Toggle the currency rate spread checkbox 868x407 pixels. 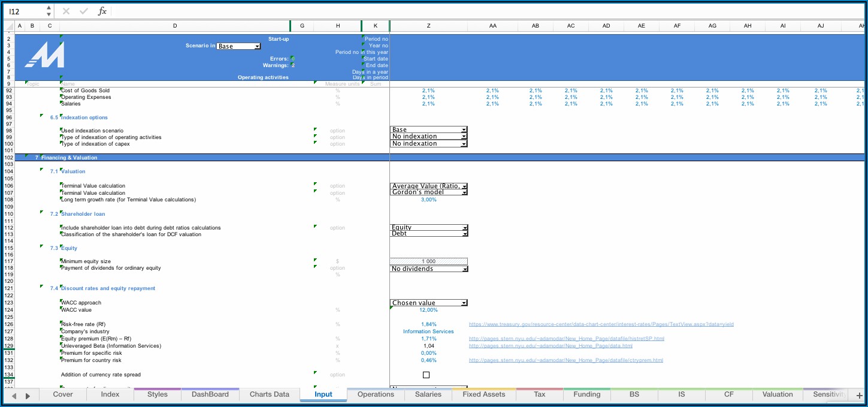426,375
